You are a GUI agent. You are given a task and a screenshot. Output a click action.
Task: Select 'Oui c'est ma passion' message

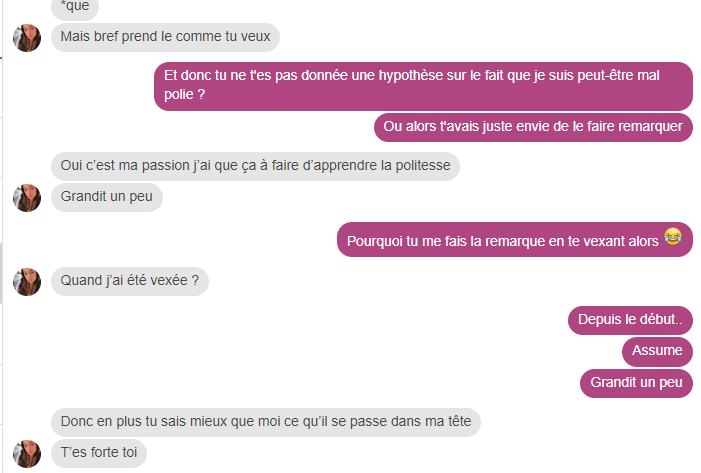pyautogui.click(x=255, y=166)
